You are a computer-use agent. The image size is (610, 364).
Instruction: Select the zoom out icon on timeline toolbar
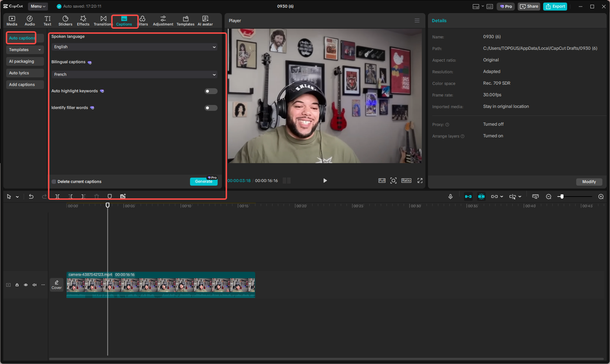click(549, 196)
